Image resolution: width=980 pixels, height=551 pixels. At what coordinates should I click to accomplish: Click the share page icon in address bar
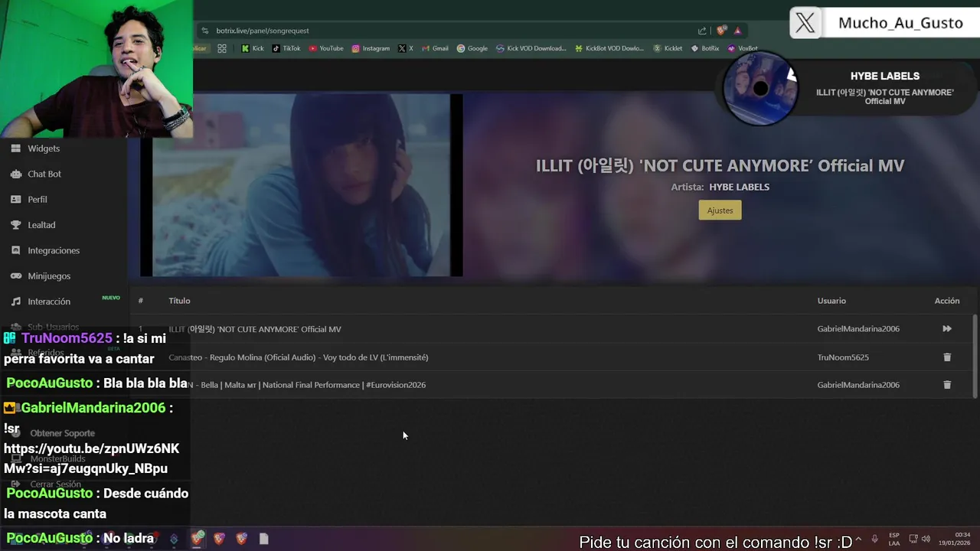702,31
